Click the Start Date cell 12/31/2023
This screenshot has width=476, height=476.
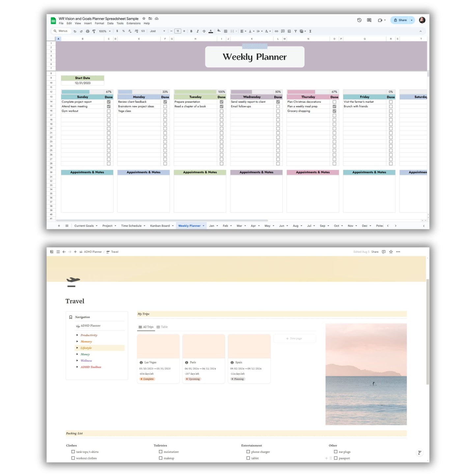82,83
